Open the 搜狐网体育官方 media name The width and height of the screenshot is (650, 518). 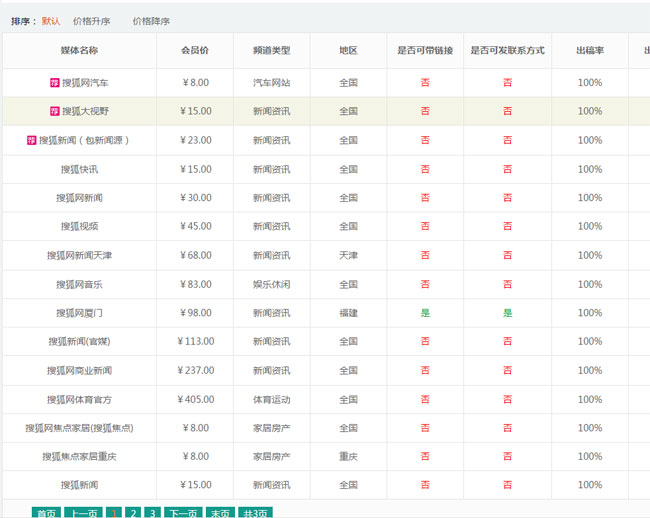[79, 400]
